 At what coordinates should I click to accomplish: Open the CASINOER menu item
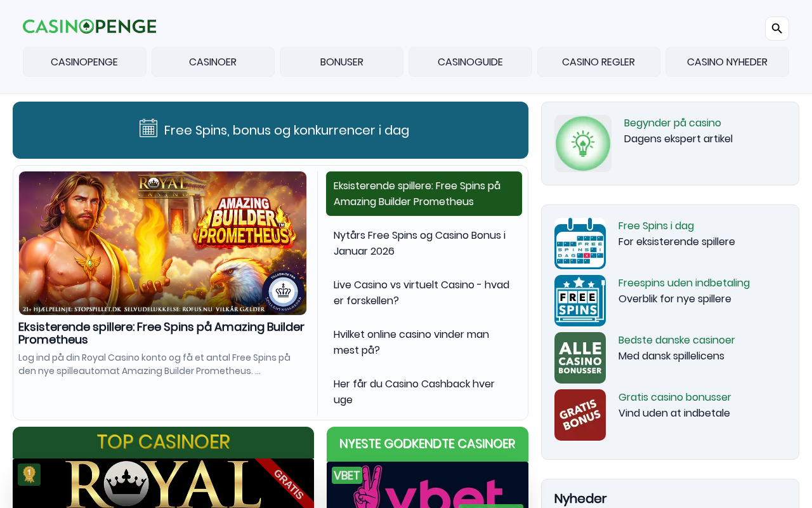pos(213,62)
